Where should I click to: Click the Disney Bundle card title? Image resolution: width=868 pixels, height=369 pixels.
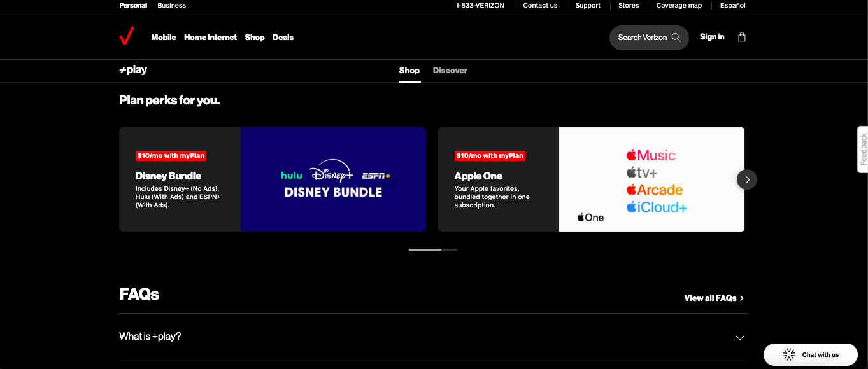(x=168, y=176)
